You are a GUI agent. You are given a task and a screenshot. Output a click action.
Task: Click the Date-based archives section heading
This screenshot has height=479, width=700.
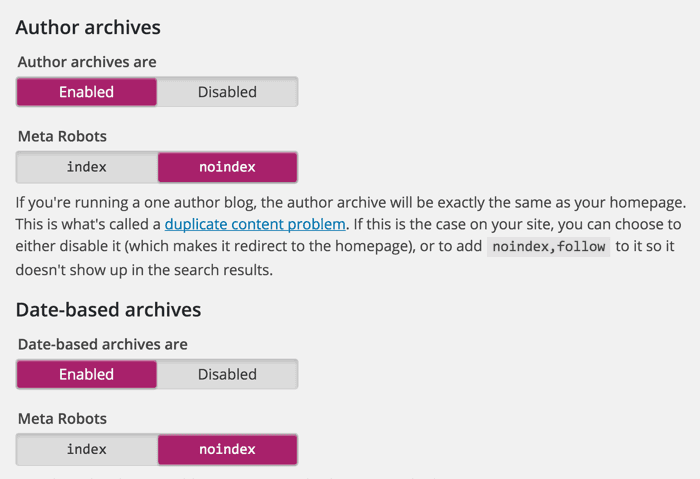coord(108,309)
